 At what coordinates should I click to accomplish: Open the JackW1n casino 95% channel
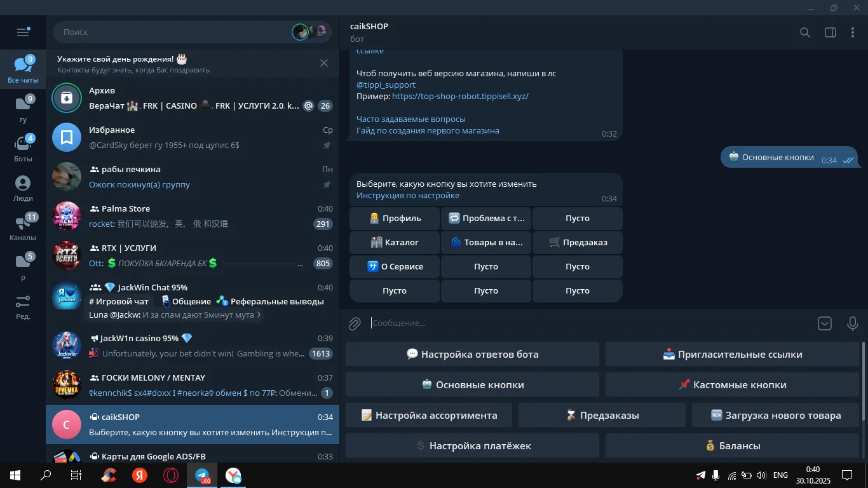[193, 346]
